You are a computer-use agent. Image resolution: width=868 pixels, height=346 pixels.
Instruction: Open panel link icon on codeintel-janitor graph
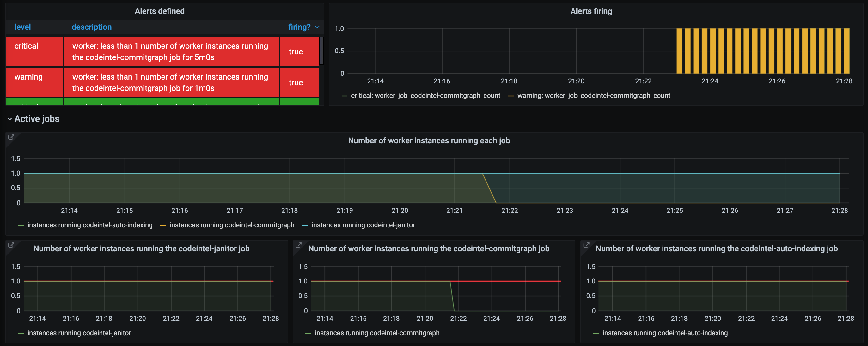click(11, 245)
